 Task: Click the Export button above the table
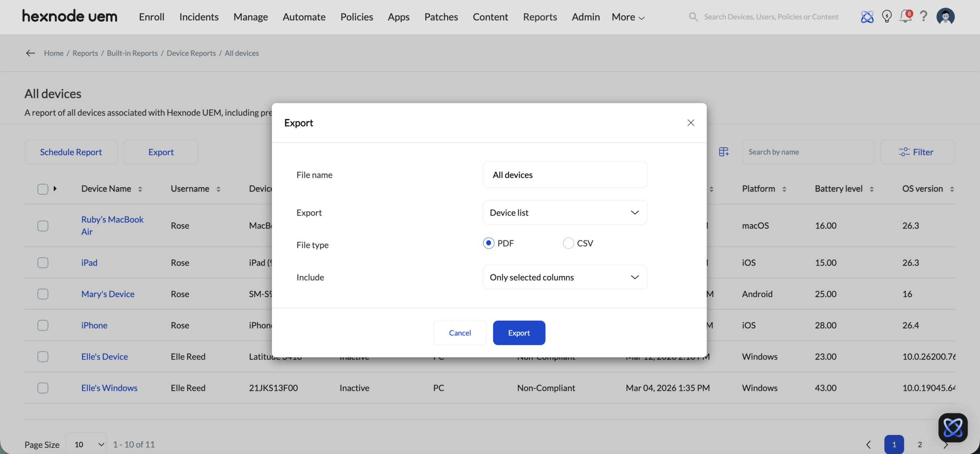pyautogui.click(x=161, y=152)
